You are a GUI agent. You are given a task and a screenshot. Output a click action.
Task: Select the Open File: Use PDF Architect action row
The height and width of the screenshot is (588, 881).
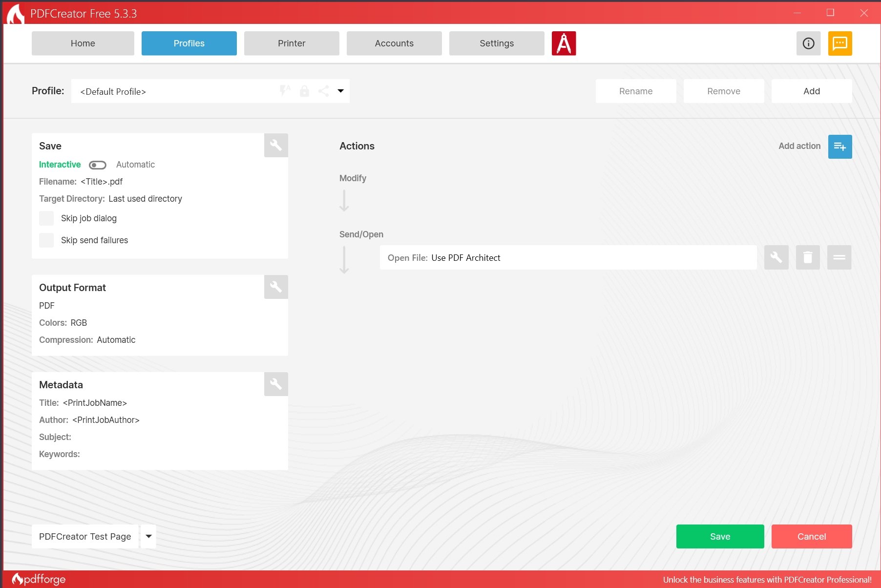tap(568, 257)
